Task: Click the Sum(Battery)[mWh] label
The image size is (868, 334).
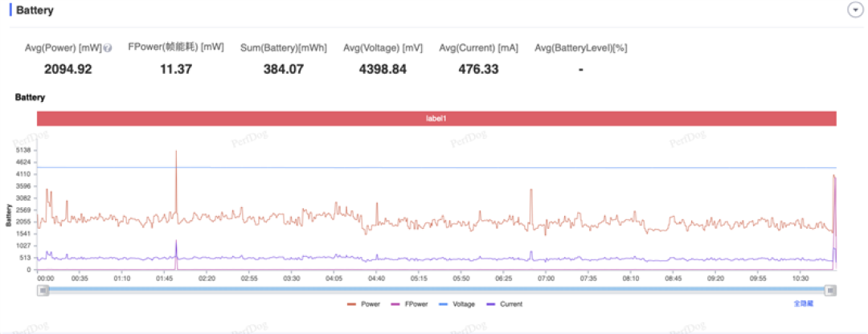Action: pos(284,48)
